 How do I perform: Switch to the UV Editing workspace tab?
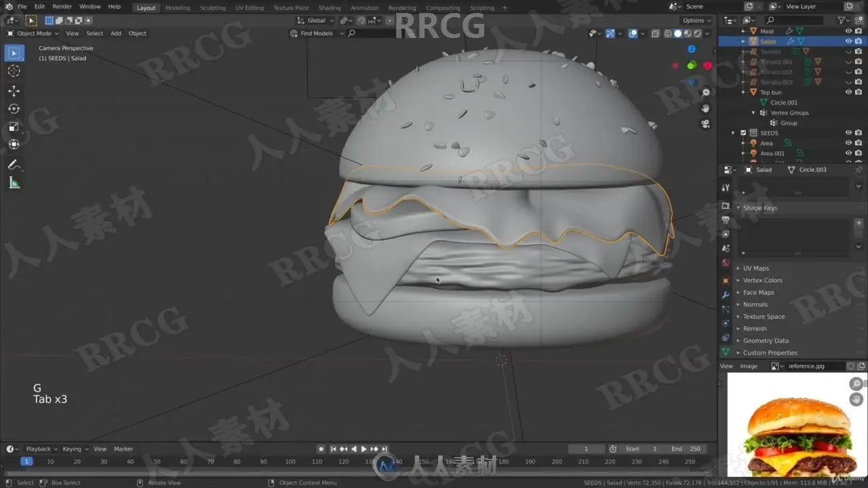(x=249, y=8)
